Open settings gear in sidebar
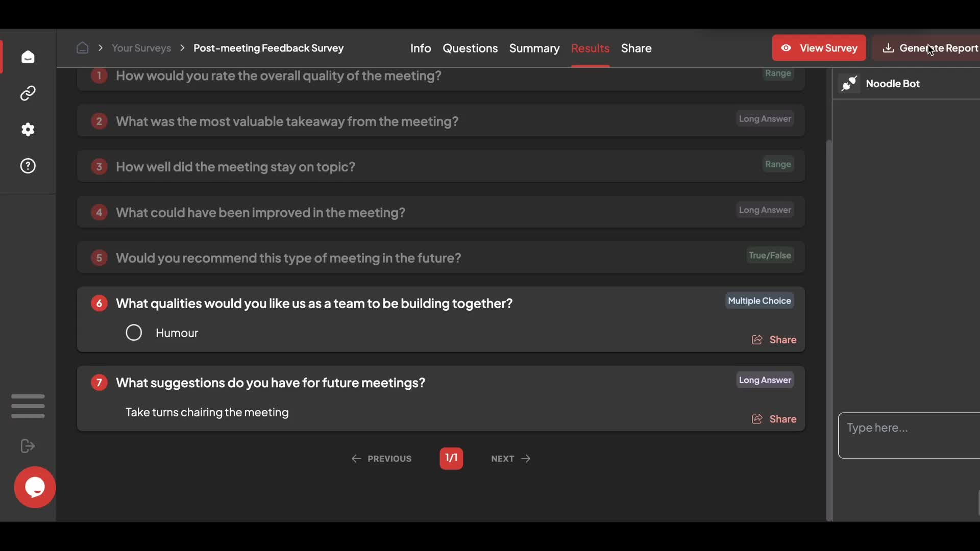980x551 pixels. tap(28, 130)
